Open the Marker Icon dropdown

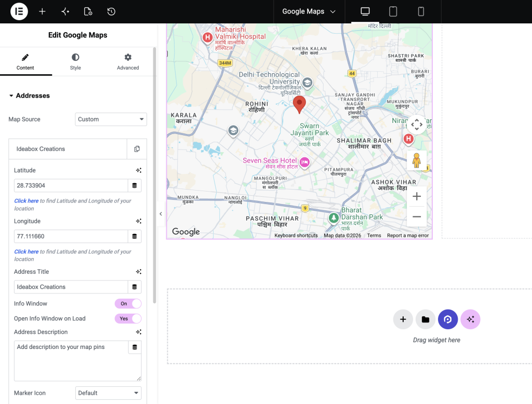pos(108,393)
